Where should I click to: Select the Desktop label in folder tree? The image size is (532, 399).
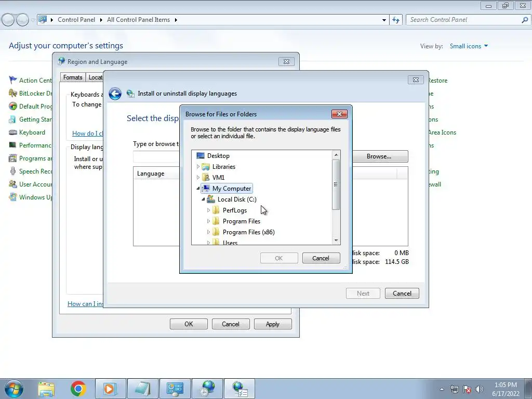(x=219, y=156)
